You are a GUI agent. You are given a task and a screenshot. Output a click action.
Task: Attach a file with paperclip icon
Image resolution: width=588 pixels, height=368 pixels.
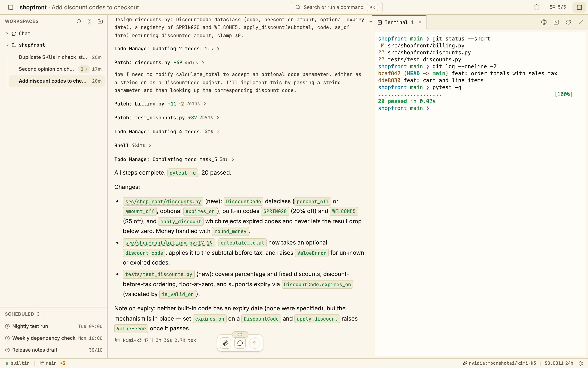tap(225, 343)
